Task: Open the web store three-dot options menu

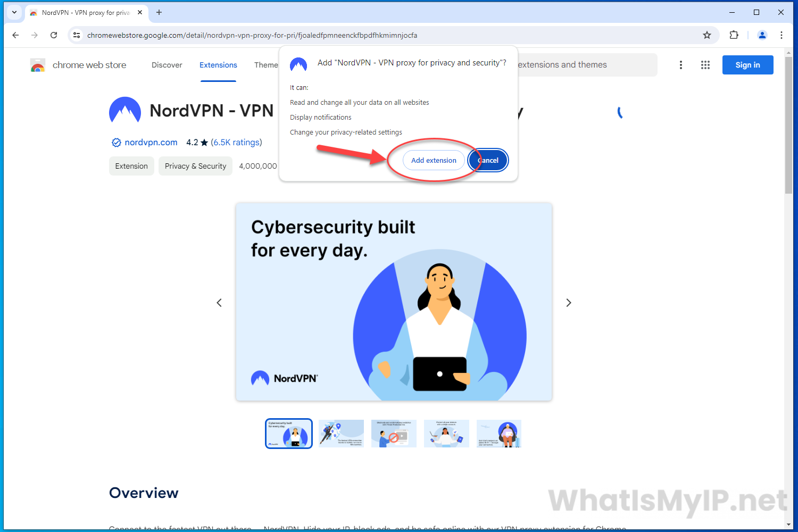Action: point(681,65)
